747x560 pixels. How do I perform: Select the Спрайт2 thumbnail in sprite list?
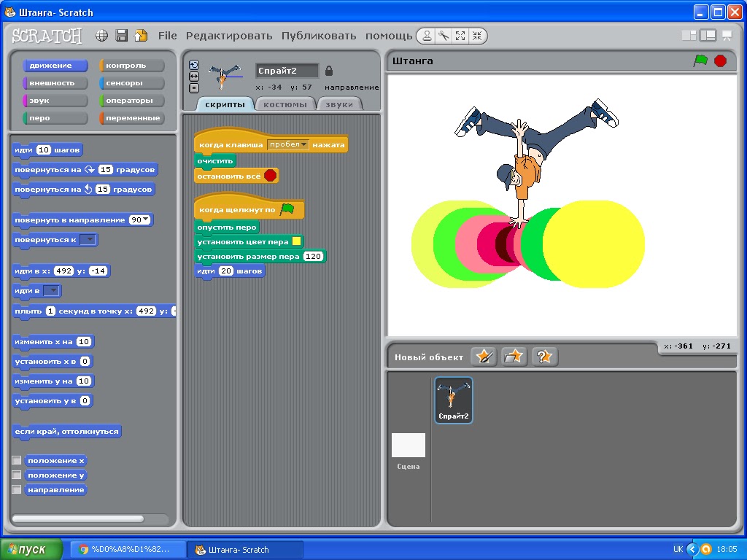point(454,400)
